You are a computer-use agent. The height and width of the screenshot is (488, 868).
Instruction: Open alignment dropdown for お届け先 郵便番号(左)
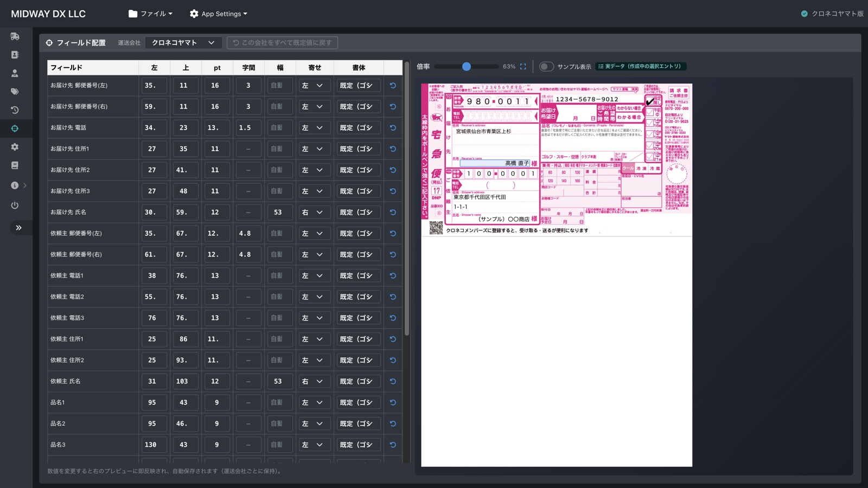[315, 86]
